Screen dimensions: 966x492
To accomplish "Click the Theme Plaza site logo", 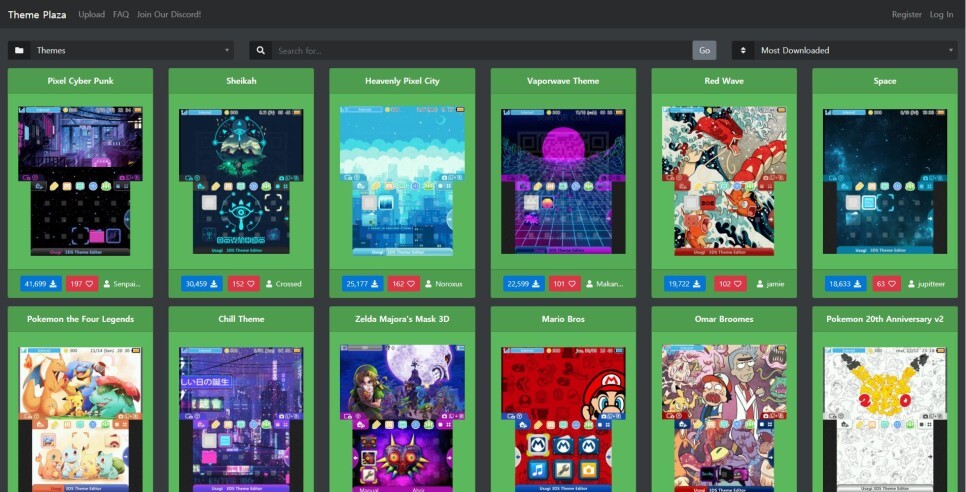I will pyautogui.click(x=37, y=14).
